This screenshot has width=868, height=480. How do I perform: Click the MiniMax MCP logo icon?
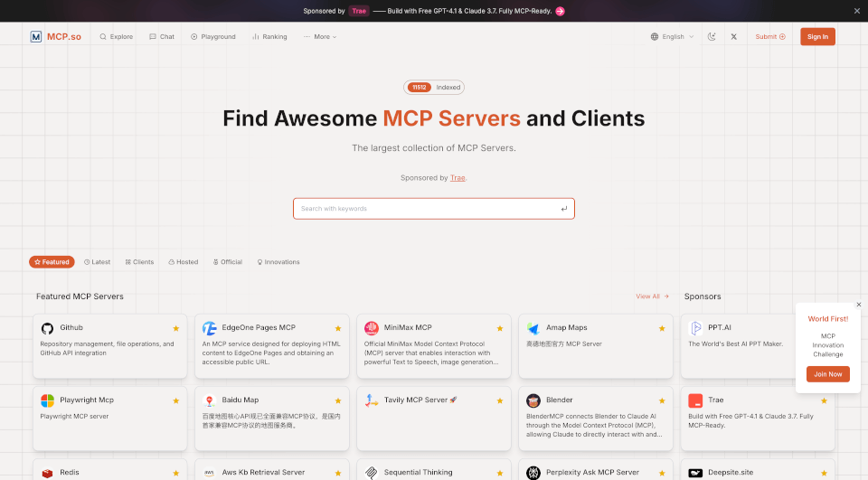[x=371, y=328]
